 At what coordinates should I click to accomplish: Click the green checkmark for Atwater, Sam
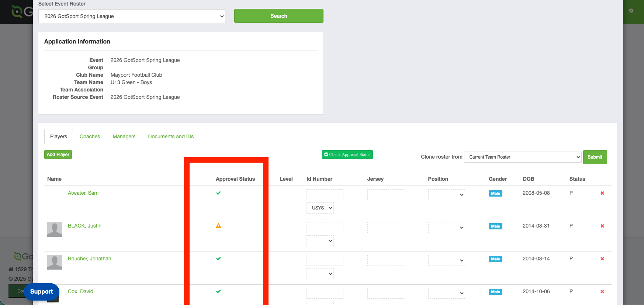coord(218,193)
